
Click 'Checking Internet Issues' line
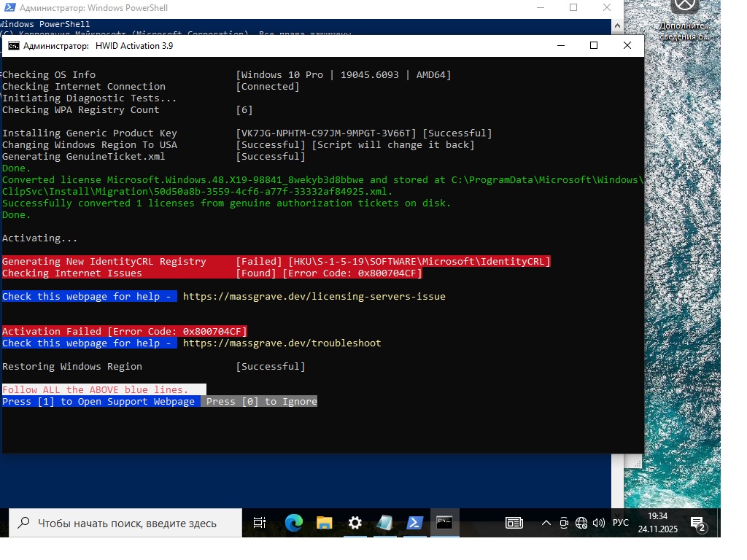[212, 273]
